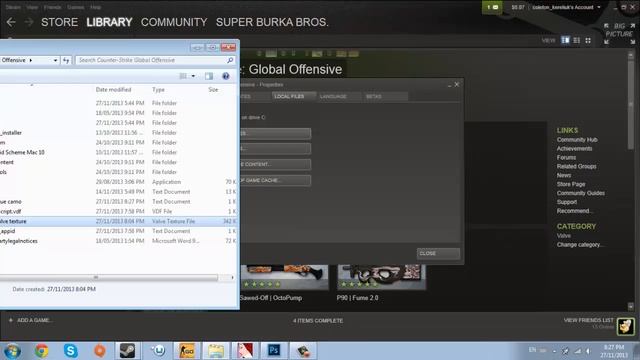The width and height of the screenshot is (640, 360).
Task: Select the Application file row
Action: (118, 182)
